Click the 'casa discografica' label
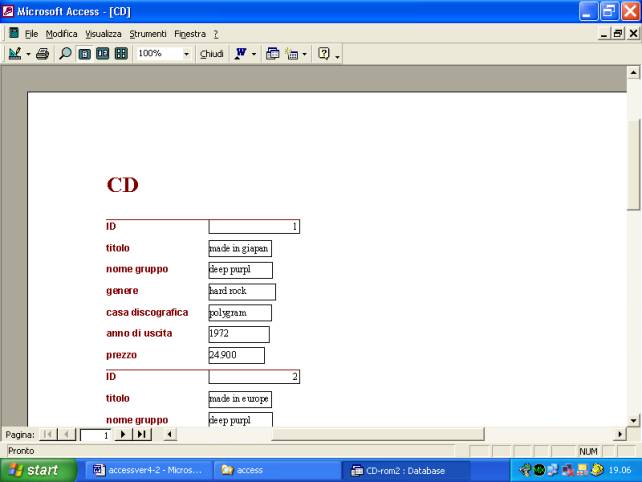 [x=147, y=312]
